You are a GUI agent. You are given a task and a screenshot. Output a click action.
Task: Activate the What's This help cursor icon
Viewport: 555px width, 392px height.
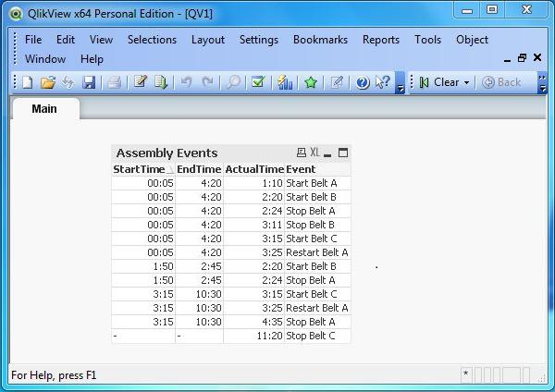(x=383, y=82)
